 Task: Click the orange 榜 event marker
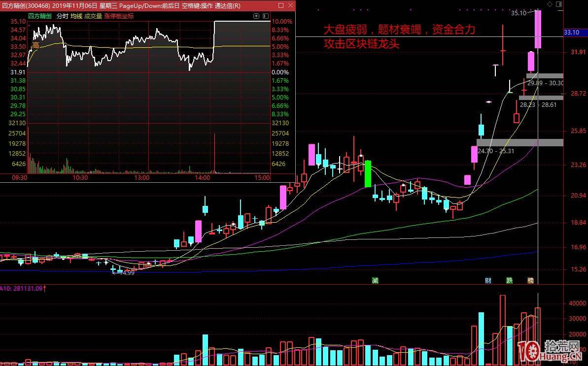tap(530, 281)
